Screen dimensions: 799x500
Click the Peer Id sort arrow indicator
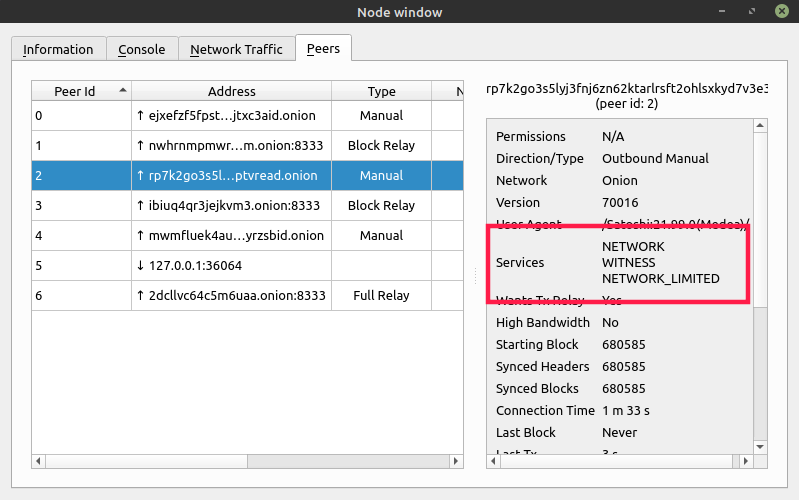[122, 90]
